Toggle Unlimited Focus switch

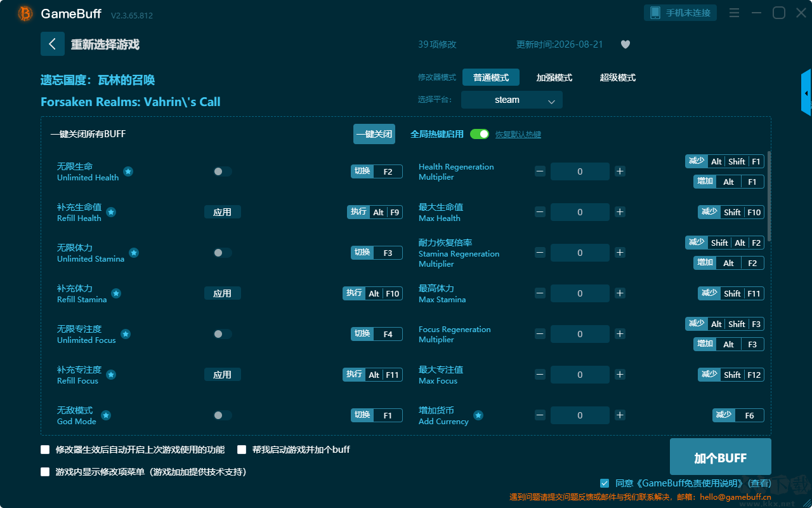click(x=223, y=334)
